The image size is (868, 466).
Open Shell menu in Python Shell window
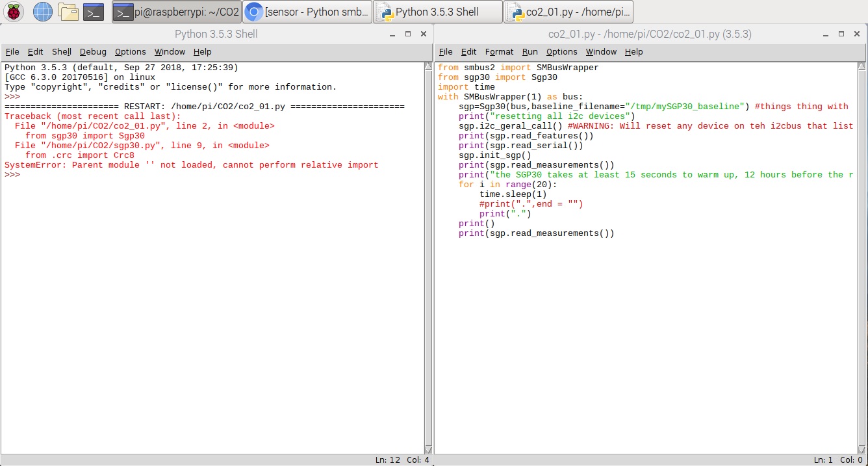(x=62, y=52)
